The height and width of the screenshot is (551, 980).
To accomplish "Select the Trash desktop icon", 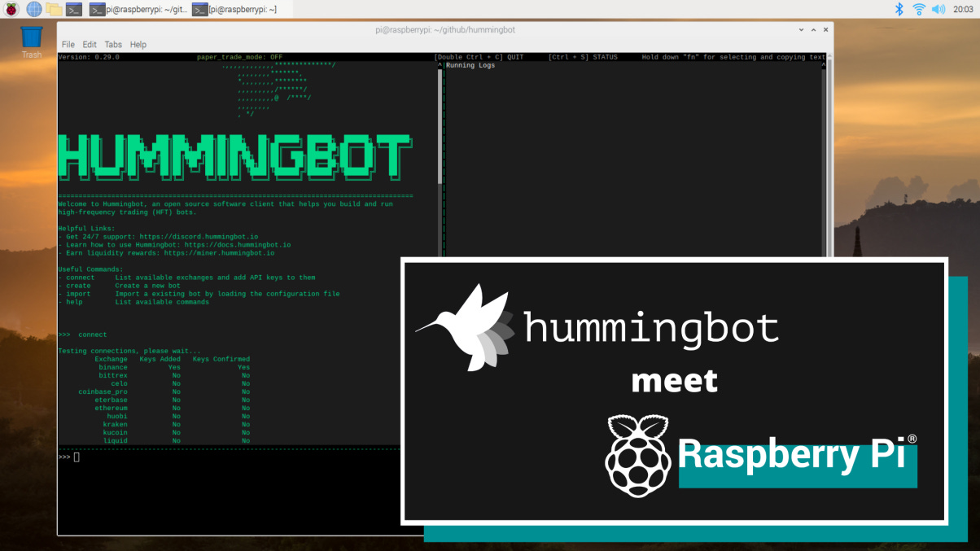I will click(31, 42).
